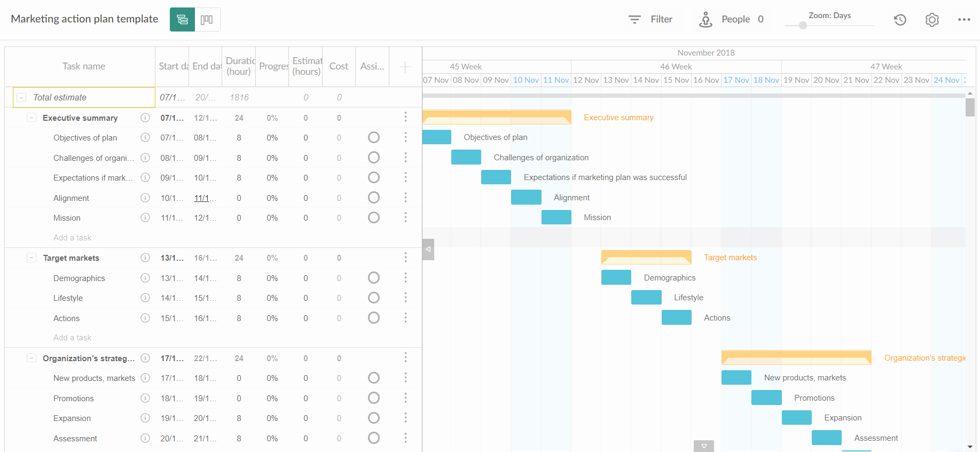The width and height of the screenshot is (980, 452).
Task: Open info for Alignment task
Action: pyautogui.click(x=145, y=198)
